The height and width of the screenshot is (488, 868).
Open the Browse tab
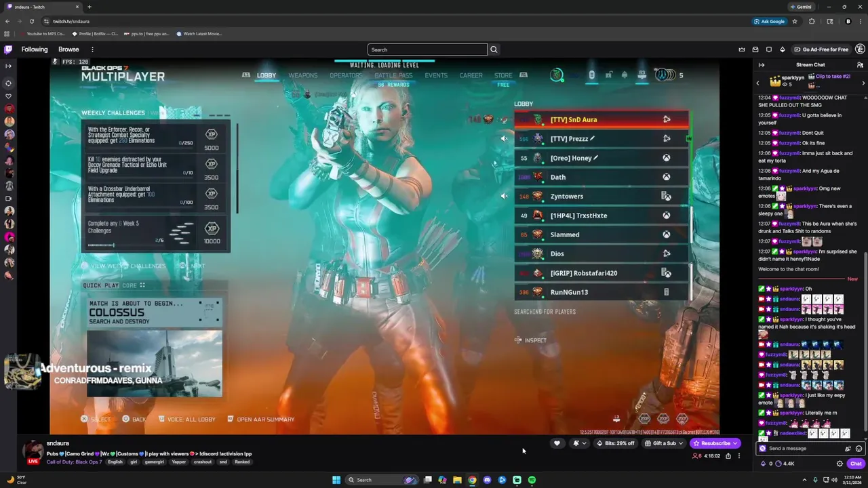click(68, 49)
